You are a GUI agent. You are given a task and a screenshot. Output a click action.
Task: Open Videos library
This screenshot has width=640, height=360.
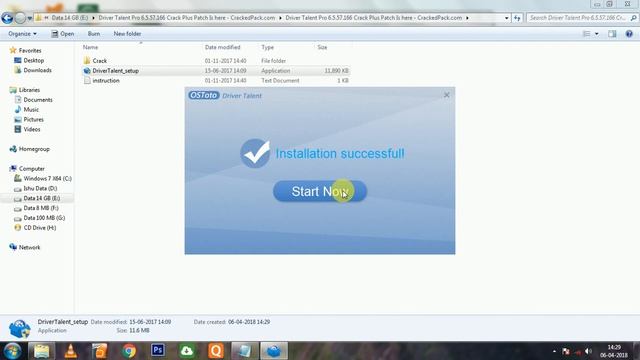tap(31, 129)
